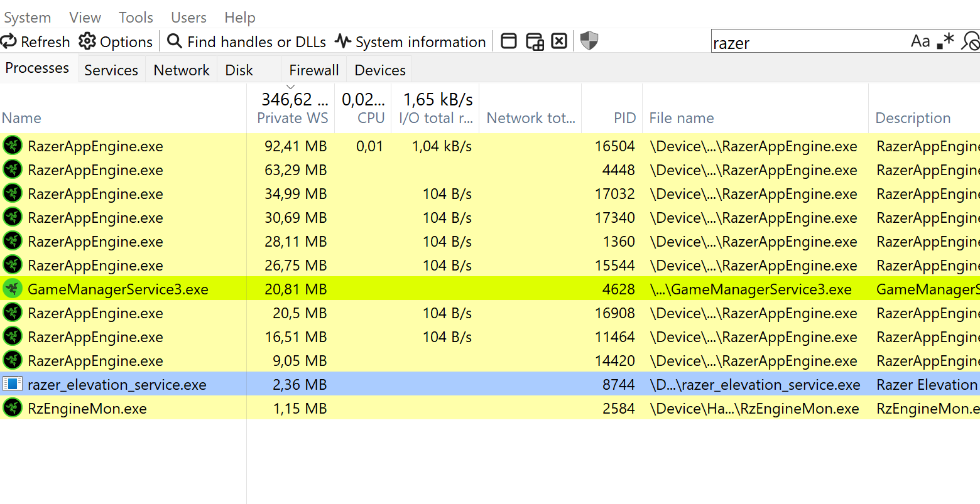Click the 0,01 CPU value
Screen dimensions: 980x504
[x=369, y=146]
